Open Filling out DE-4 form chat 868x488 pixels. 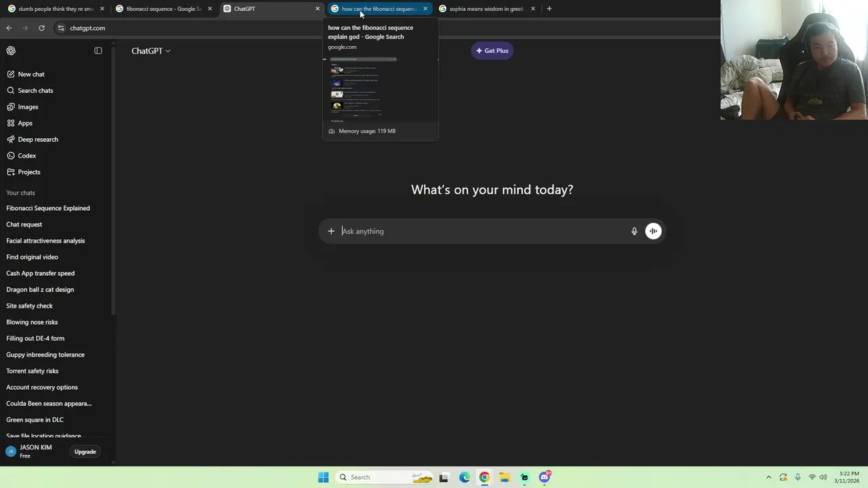pos(35,338)
